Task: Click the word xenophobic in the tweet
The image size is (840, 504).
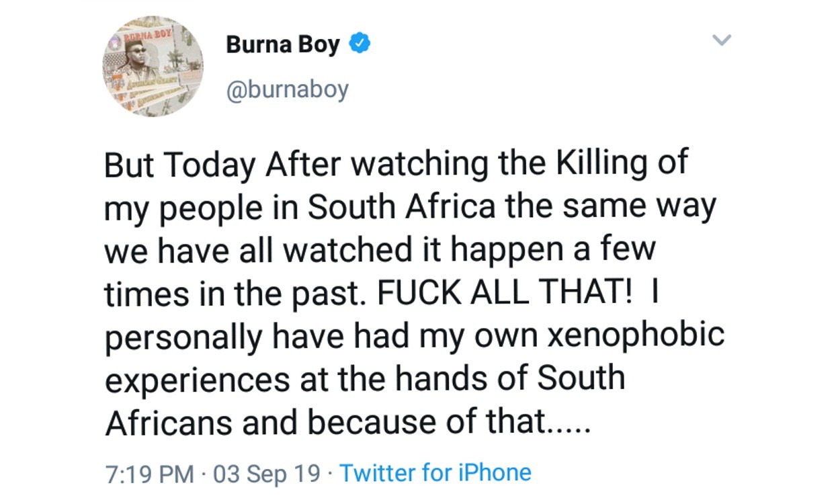Action: click(x=635, y=335)
